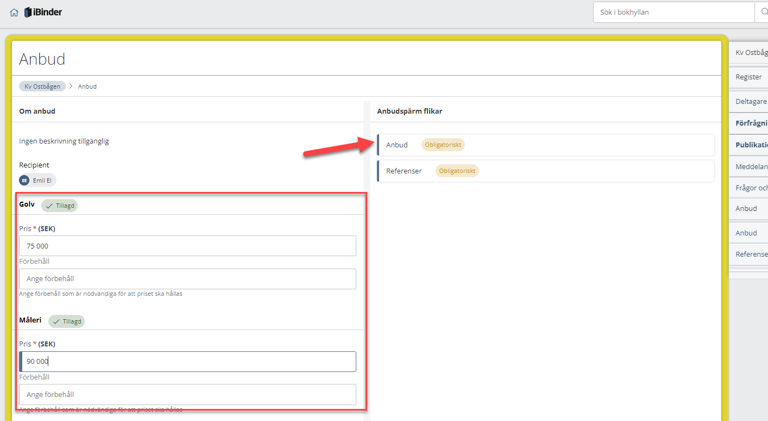
Task: Click the Obligatoriskt badge on the Anbud tab row
Action: coord(443,145)
